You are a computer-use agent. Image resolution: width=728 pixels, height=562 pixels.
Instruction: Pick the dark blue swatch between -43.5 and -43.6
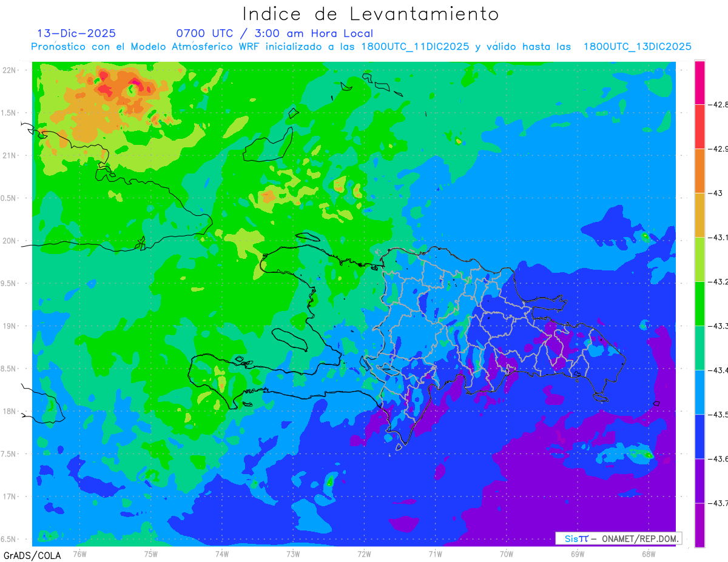(699, 437)
